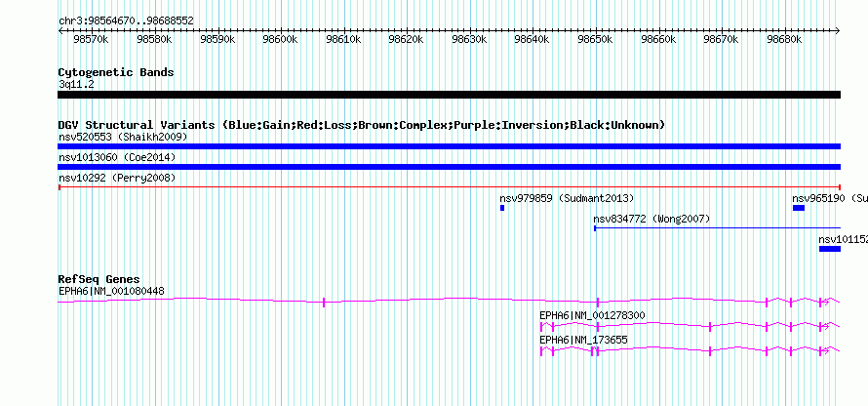
Task: Open the EPHA6|NM_173655 transcript label
Action: (x=583, y=340)
